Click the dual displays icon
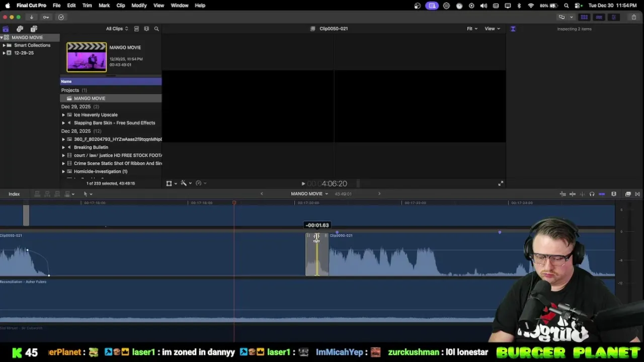644x362 pixels. click(x=561, y=17)
